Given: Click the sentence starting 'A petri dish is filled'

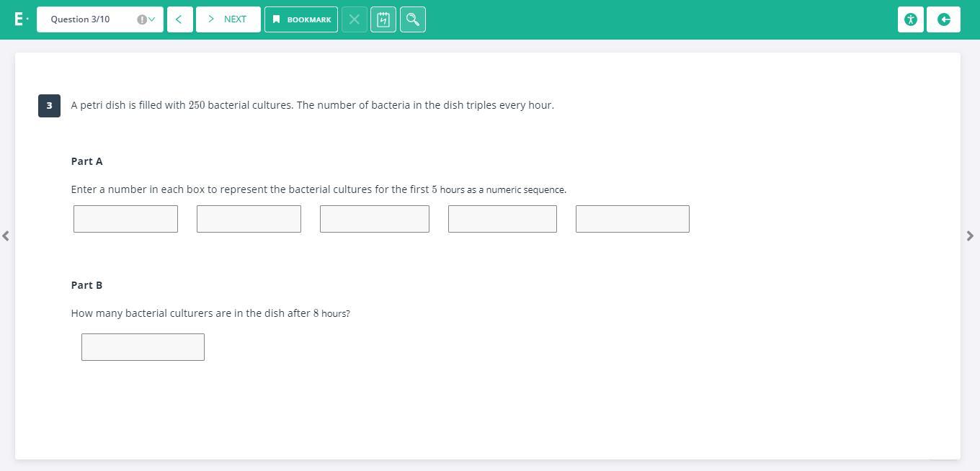Looking at the screenshot, I should [312, 105].
